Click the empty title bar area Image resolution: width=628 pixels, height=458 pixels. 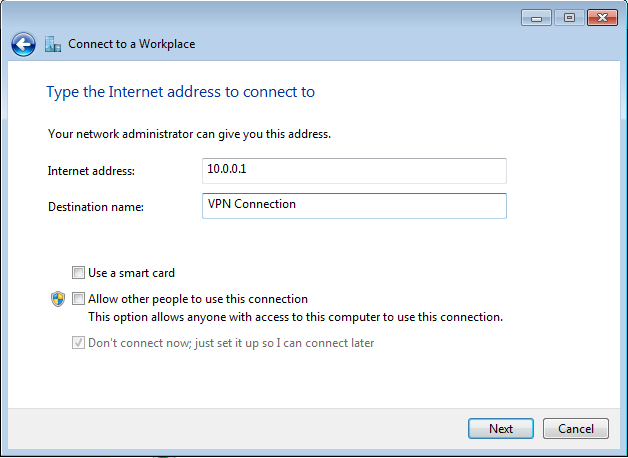[x=300, y=18]
